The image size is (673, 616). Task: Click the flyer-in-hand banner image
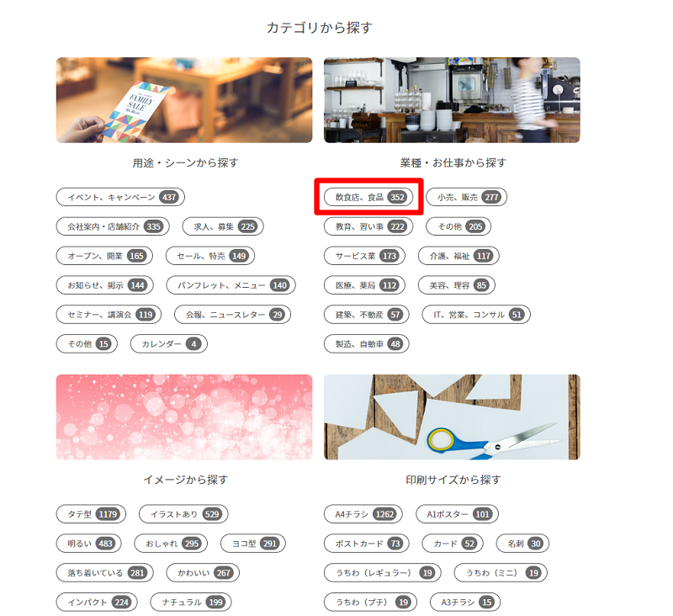(184, 100)
